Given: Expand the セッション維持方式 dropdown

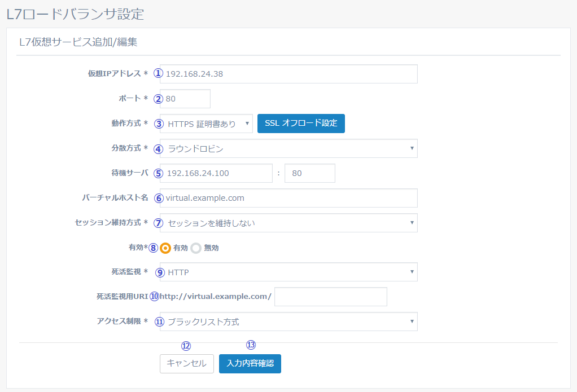Looking at the screenshot, I should pyautogui.click(x=288, y=223).
